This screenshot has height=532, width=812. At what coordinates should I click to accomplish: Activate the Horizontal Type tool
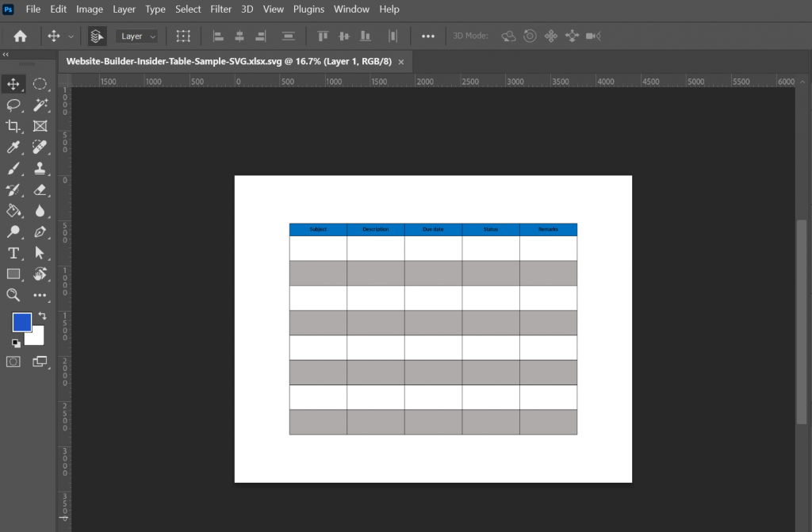tap(13, 253)
